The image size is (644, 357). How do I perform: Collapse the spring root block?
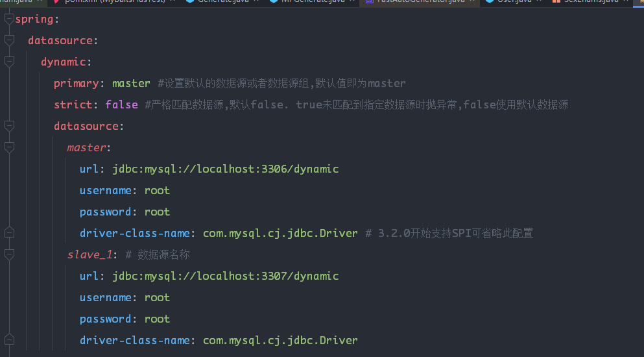8,19
